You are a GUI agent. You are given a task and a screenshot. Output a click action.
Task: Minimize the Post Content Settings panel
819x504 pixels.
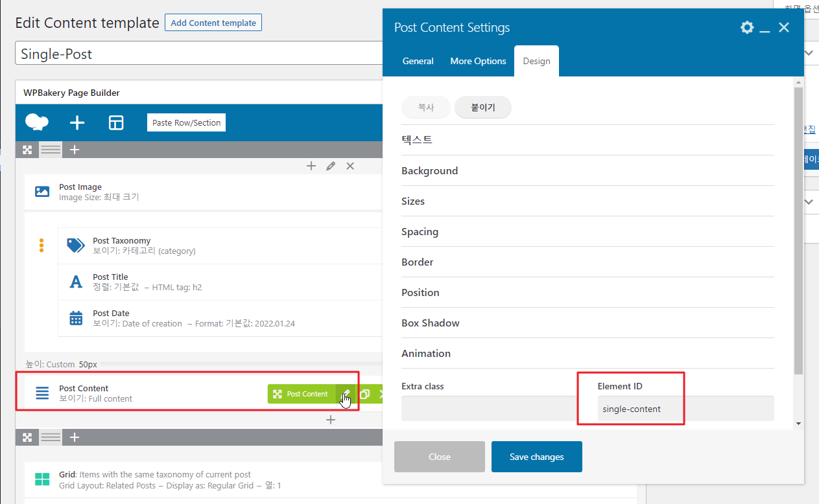(765, 30)
